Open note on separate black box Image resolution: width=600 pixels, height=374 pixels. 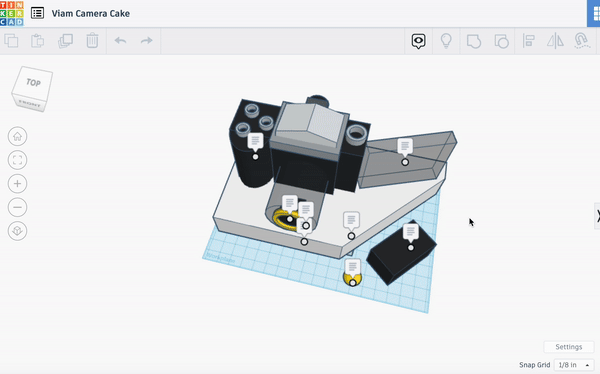click(411, 233)
